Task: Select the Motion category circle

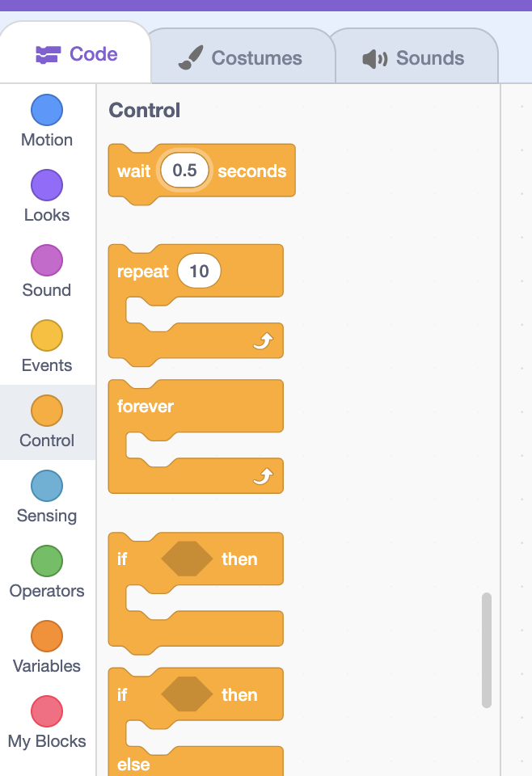Action: 47,110
